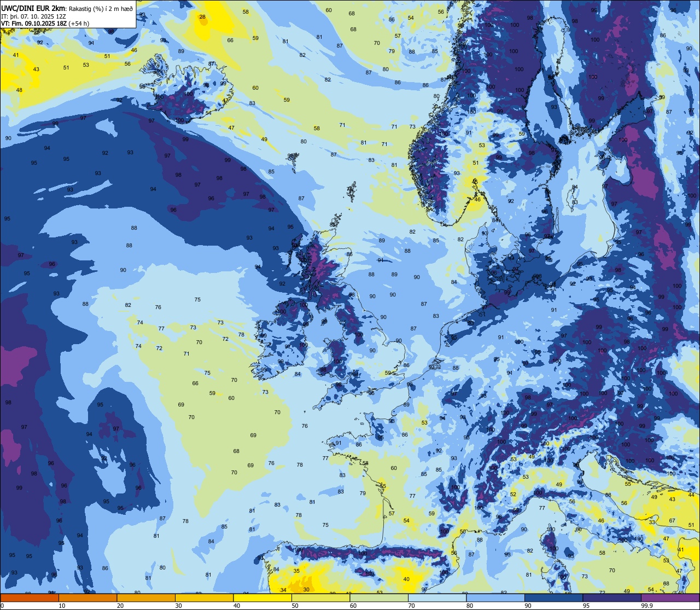Viewport: 700px width, 610px height.
Task: Click the 70–80% pale blue legend swatch
Action: [437, 597]
